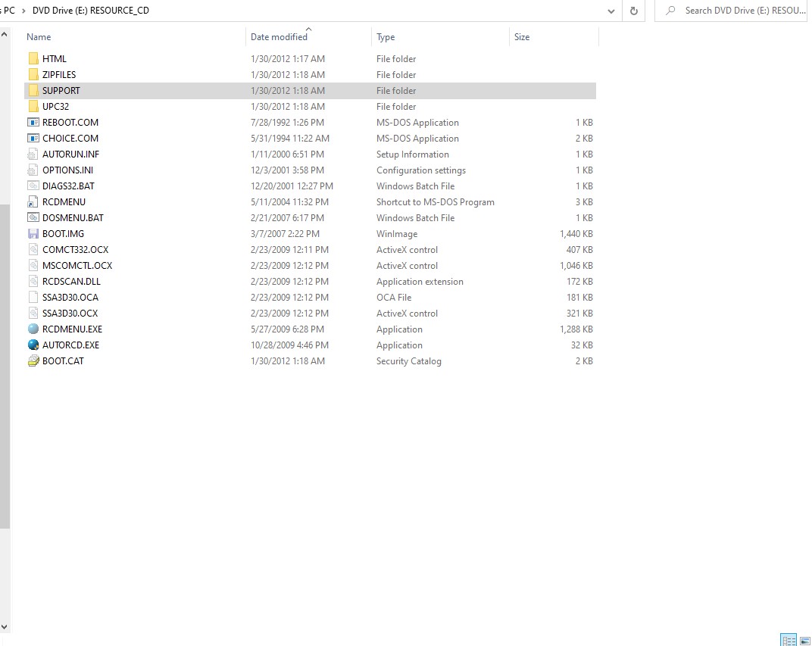Image resolution: width=812 pixels, height=646 pixels.
Task: Select the BOOT.CAT security catalog icon
Action: coord(33,361)
